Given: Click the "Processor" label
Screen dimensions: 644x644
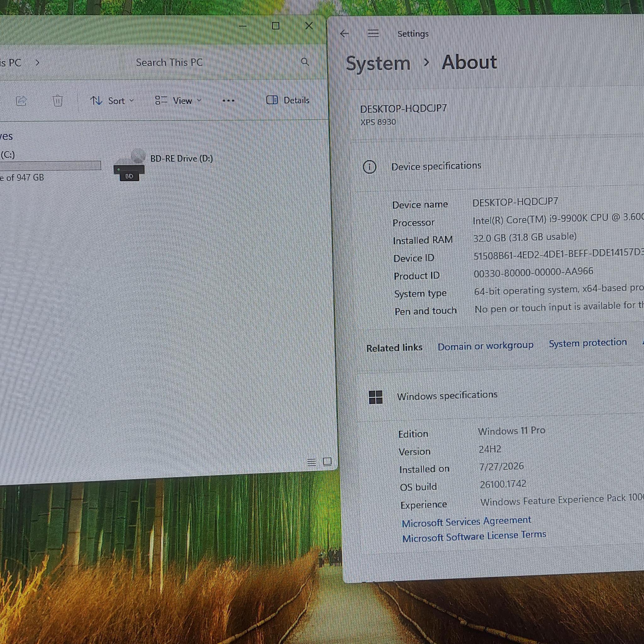Looking at the screenshot, I should (413, 222).
